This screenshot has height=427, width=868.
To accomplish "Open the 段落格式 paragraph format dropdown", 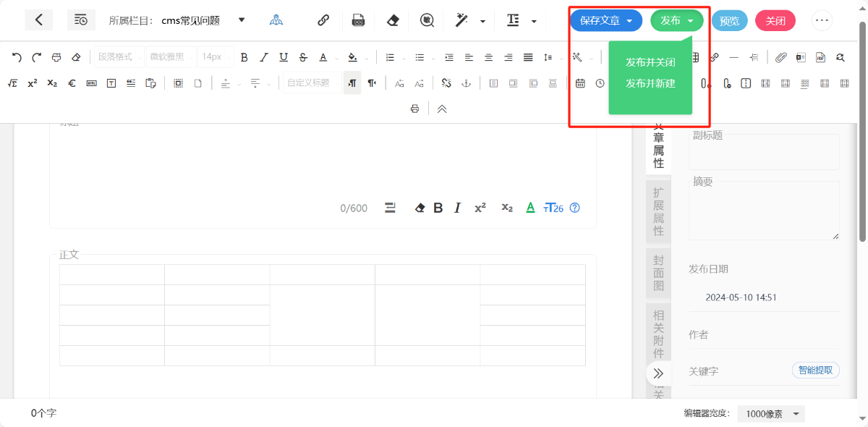I will (x=118, y=57).
